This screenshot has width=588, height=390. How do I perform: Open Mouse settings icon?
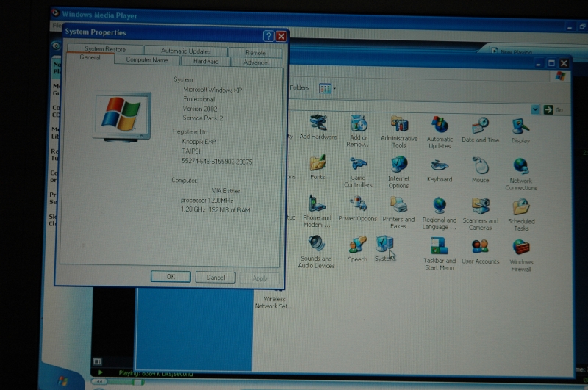pyautogui.click(x=481, y=170)
